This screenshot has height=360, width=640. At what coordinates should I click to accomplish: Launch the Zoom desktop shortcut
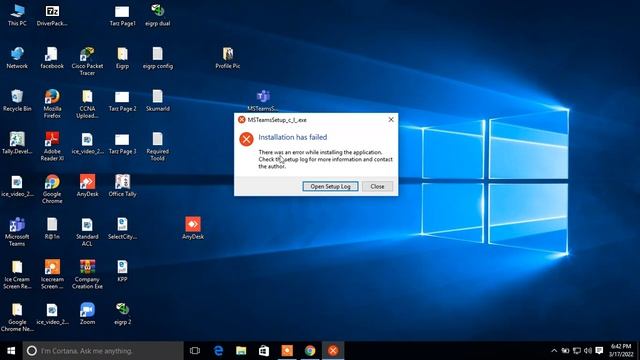coord(87,314)
